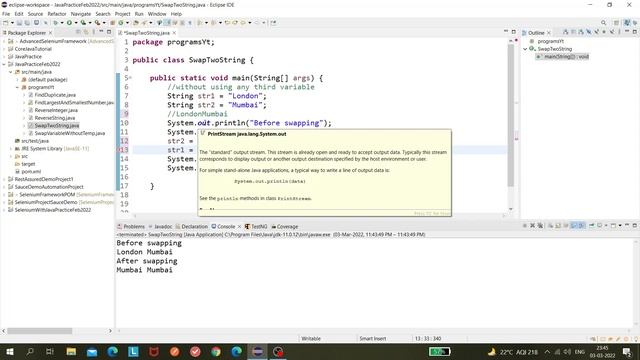Click the Run green play button in toolbar
Viewport: 640px width, 360px height.
(69, 23)
